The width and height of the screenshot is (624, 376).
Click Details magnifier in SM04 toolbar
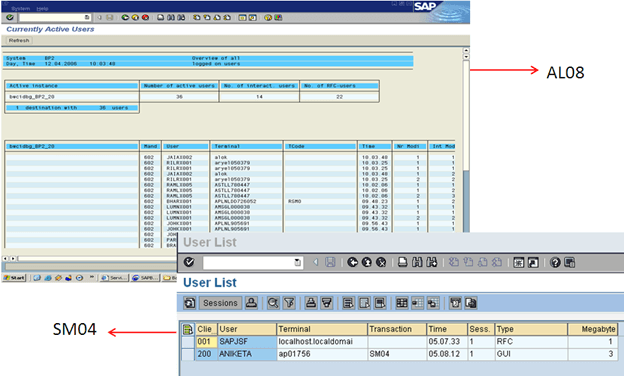[273, 303]
